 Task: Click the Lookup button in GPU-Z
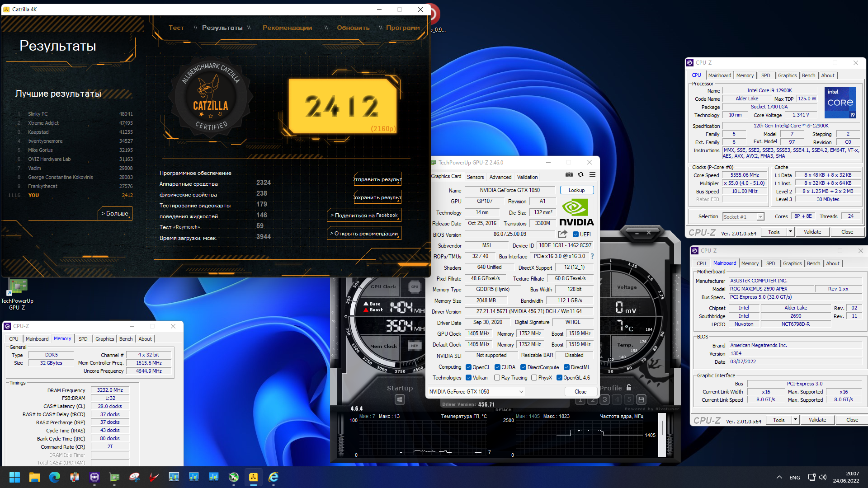576,190
